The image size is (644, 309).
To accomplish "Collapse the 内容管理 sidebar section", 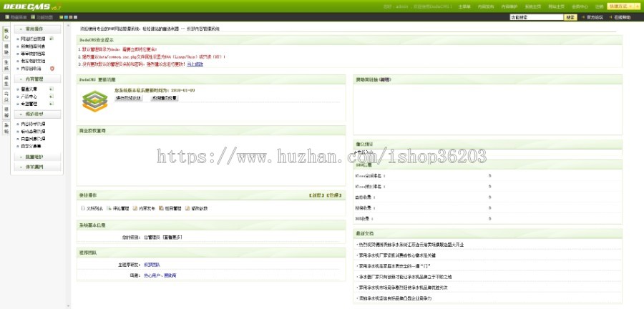I will [34, 79].
